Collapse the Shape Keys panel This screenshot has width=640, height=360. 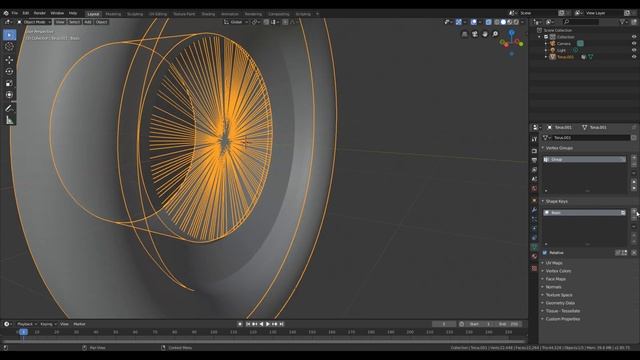point(556,201)
